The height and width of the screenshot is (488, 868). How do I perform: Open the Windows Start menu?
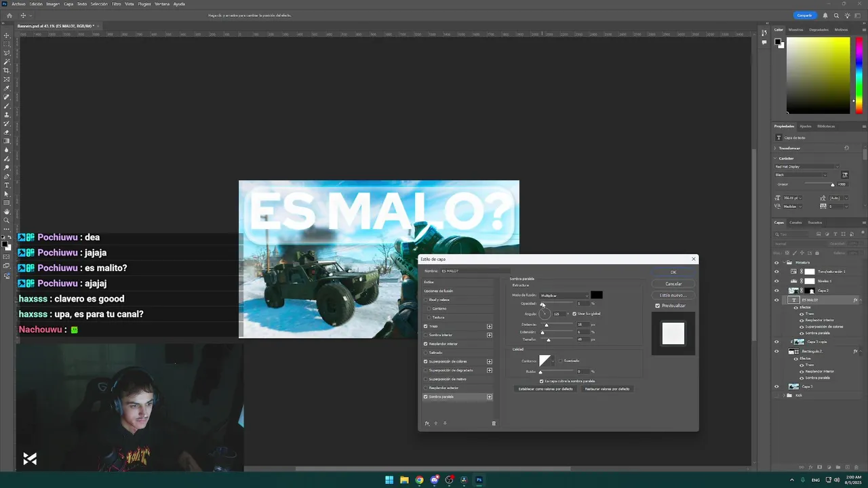pos(389,480)
